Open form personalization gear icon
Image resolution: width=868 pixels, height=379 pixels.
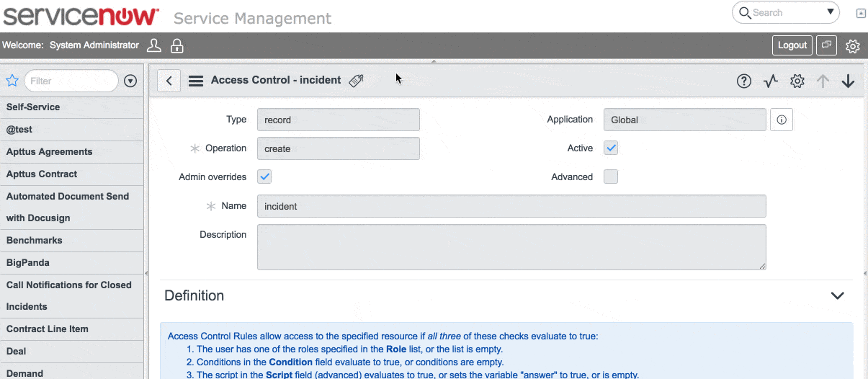pyautogui.click(x=797, y=81)
